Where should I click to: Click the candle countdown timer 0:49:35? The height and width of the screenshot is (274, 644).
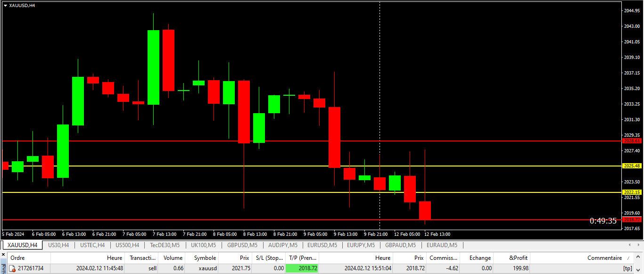603,221
